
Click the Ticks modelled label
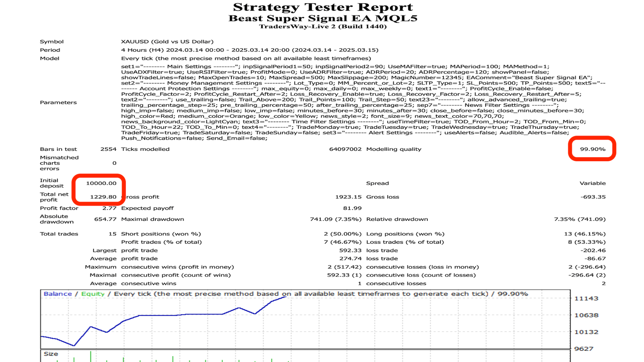point(145,149)
